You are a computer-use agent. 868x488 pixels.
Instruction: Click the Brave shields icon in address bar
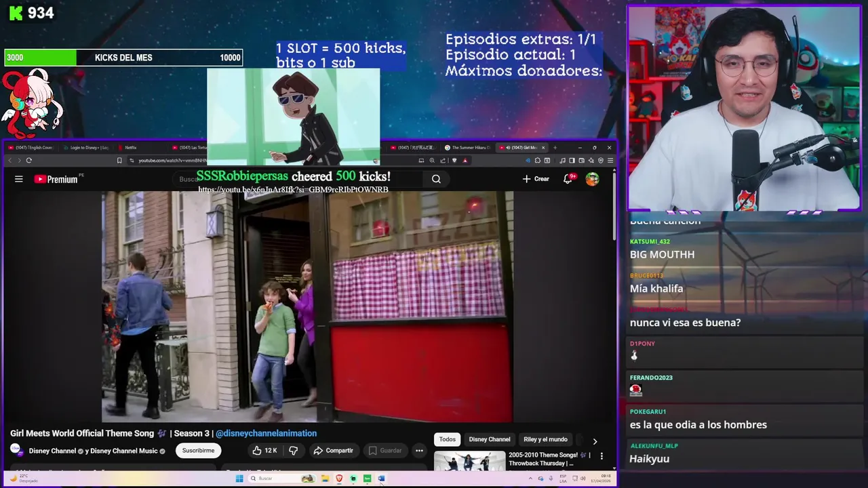point(454,161)
